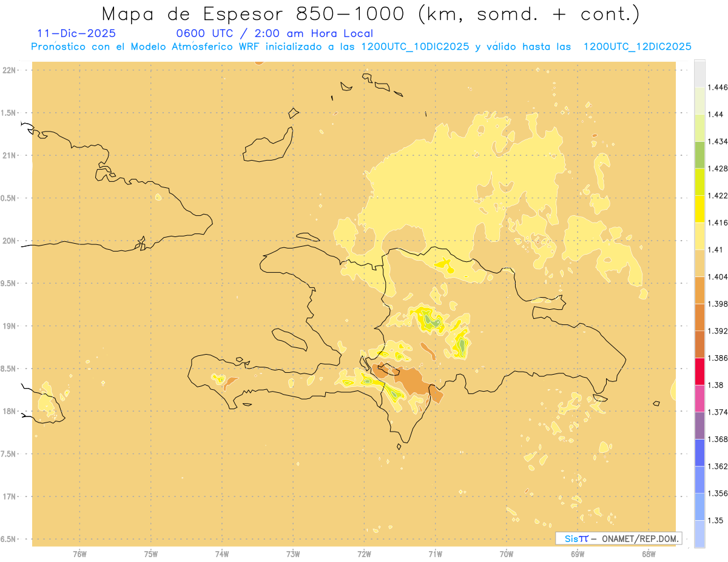Click the '1.35' colorbar value

click(715, 520)
